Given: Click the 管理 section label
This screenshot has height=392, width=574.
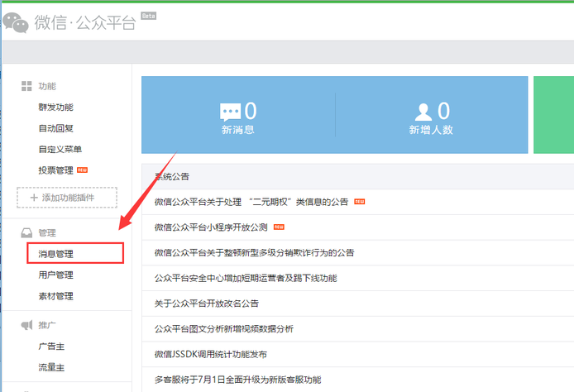Looking at the screenshot, I should tap(47, 232).
